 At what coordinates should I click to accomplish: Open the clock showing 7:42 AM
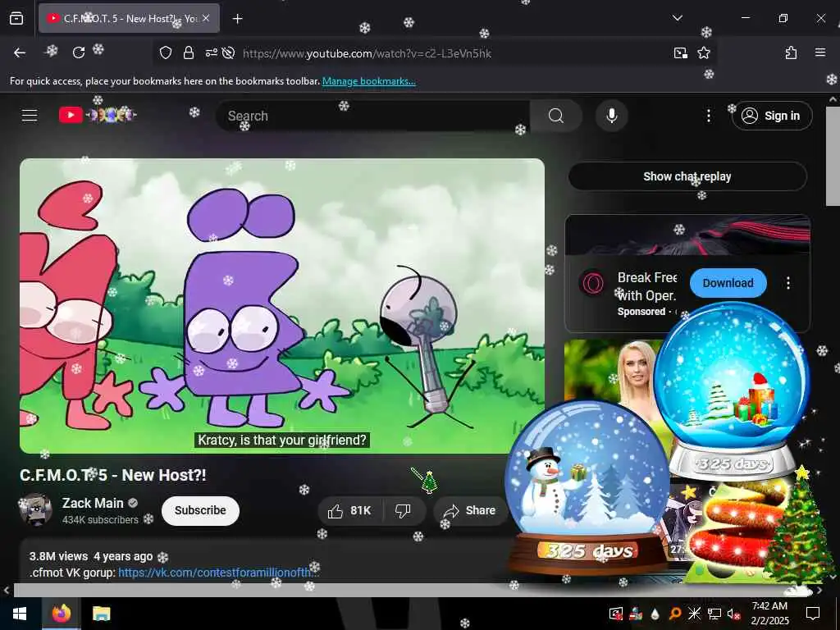tap(769, 613)
